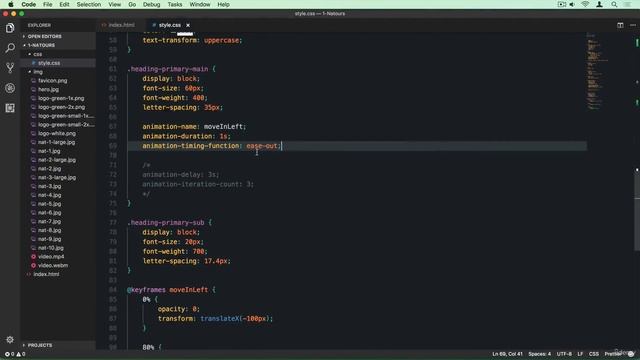Click the .heading-primary-sub selector

point(166,222)
